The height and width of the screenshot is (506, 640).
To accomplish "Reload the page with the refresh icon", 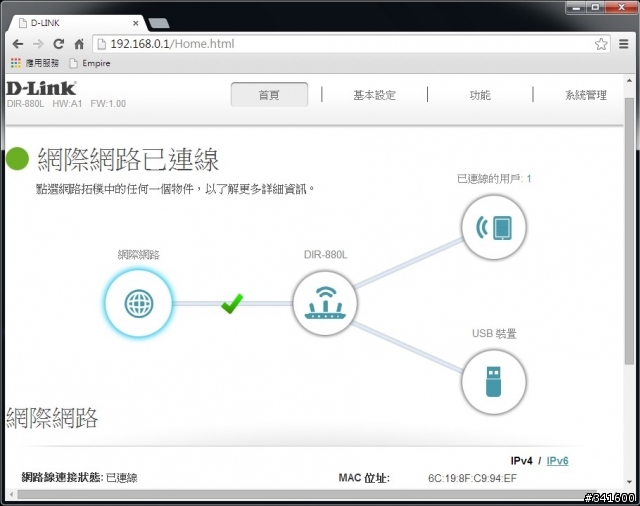I will [x=59, y=44].
